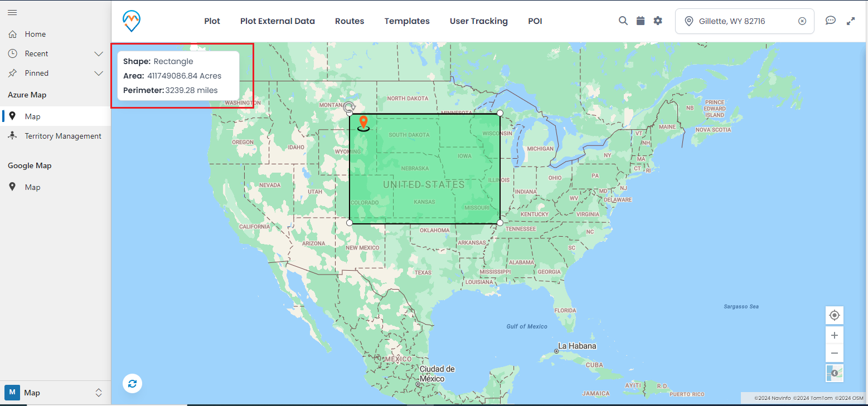Click the TEXAS map label

point(423,272)
